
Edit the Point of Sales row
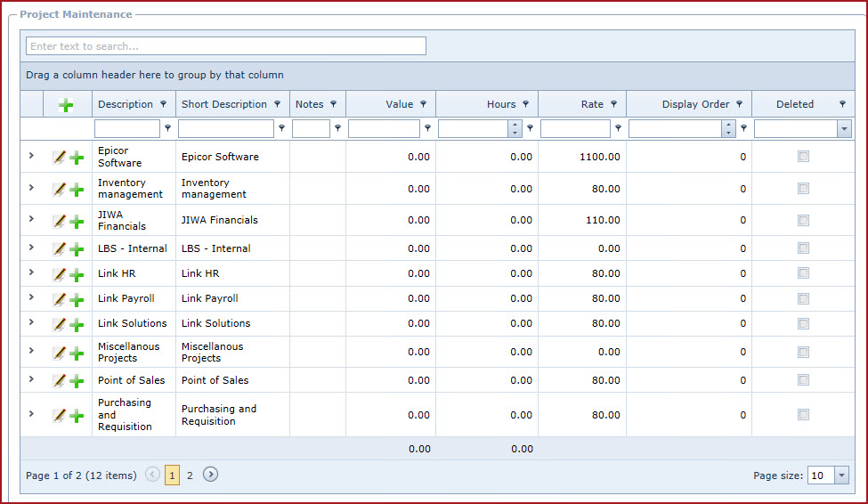point(60,380)
